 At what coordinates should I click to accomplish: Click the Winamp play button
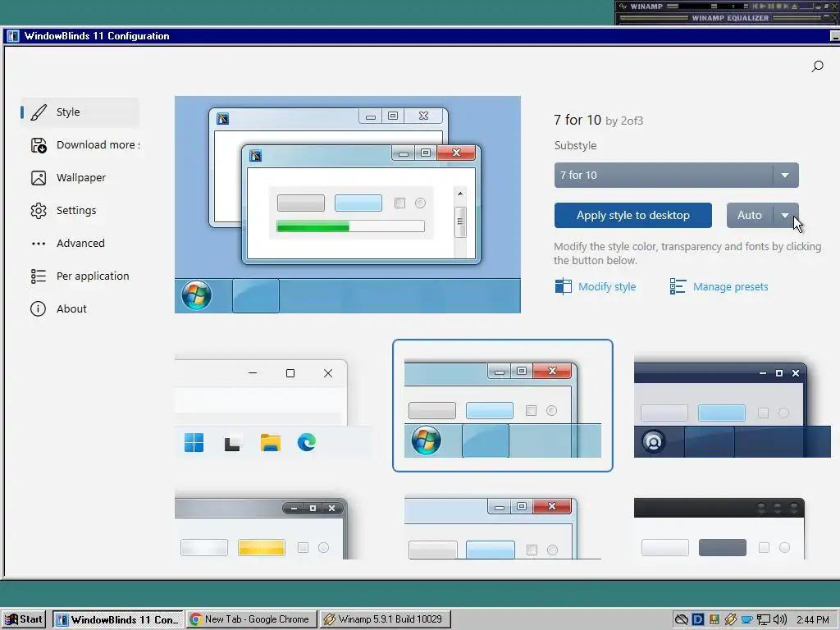pyautogui.click(x=762, y=7)
